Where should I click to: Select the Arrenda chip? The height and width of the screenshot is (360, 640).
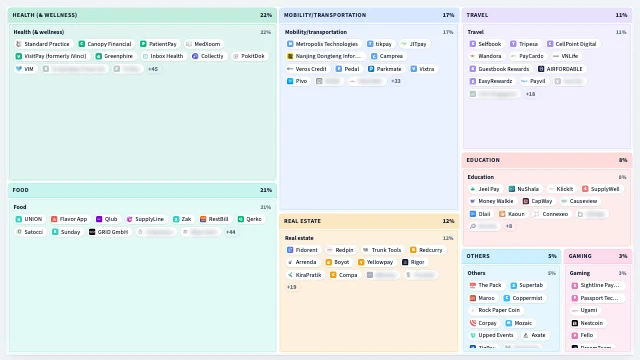coord(302,262)
